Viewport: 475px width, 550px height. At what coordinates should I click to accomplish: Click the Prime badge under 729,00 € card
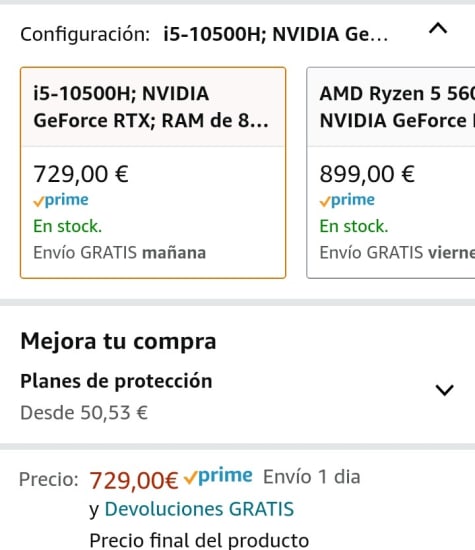[x=61, y=200]
